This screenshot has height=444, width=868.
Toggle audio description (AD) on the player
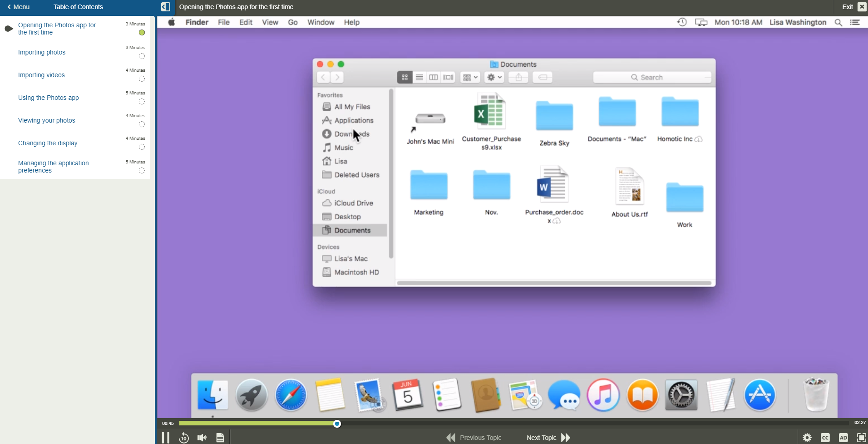pos(843,437)
